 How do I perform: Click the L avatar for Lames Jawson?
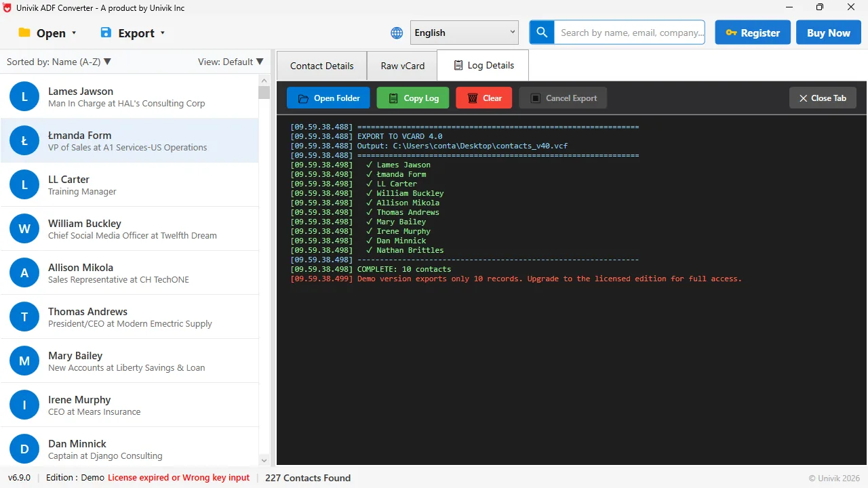[24, 97]
